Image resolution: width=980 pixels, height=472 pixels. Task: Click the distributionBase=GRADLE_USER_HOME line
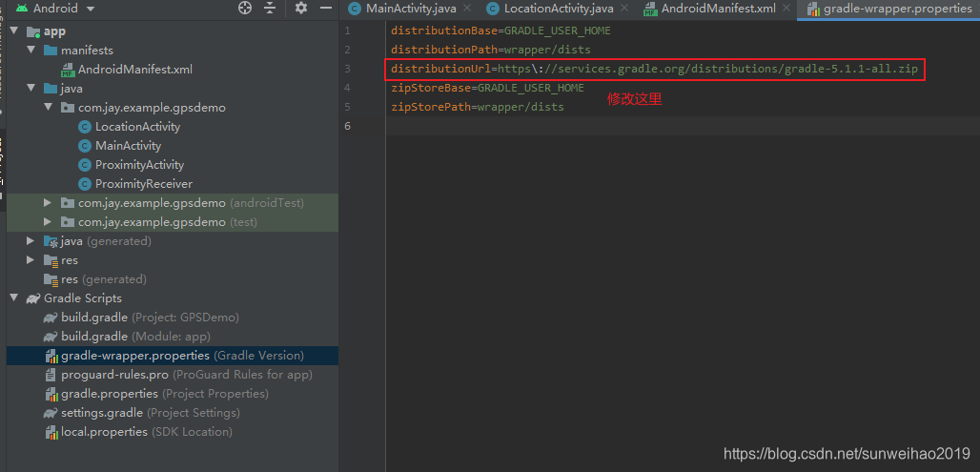(x=500, y=31)
